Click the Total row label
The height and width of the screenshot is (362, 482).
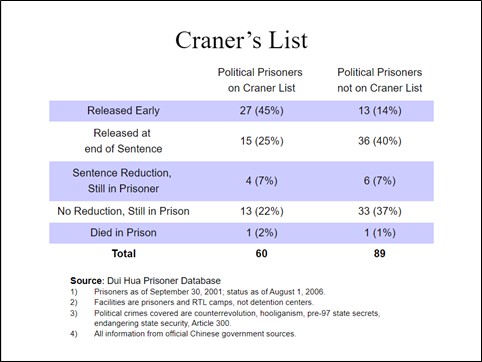point(124,254)
